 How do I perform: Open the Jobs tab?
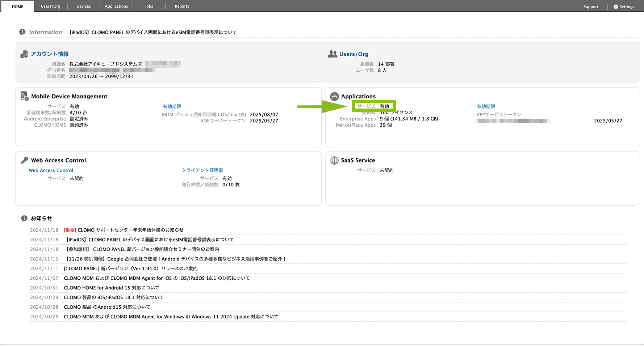149,7
